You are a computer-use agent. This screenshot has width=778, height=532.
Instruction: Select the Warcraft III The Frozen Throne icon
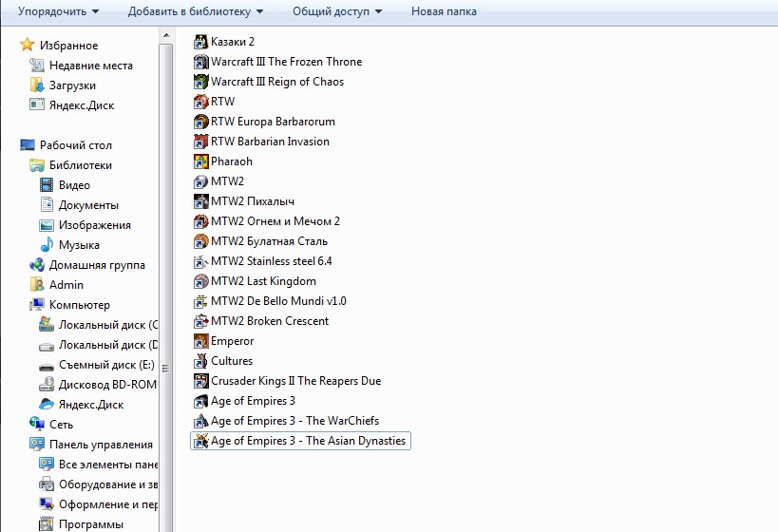(x=200, y=62)
